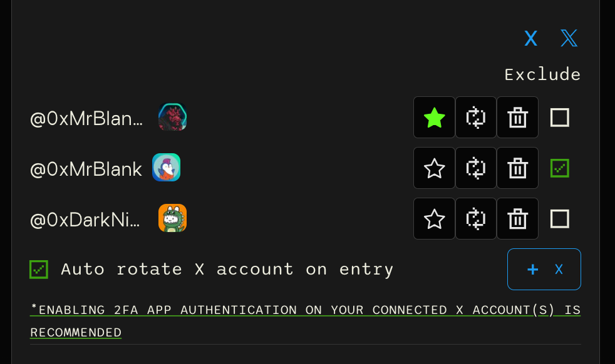Click rotate icon on @0xMrBlank row
Image resolution: width=615 pixels, height=364 pixels.
coord(476,168)
